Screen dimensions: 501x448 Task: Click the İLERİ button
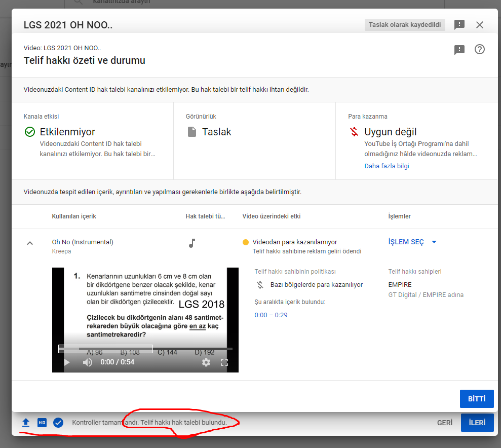pos(477,423)
